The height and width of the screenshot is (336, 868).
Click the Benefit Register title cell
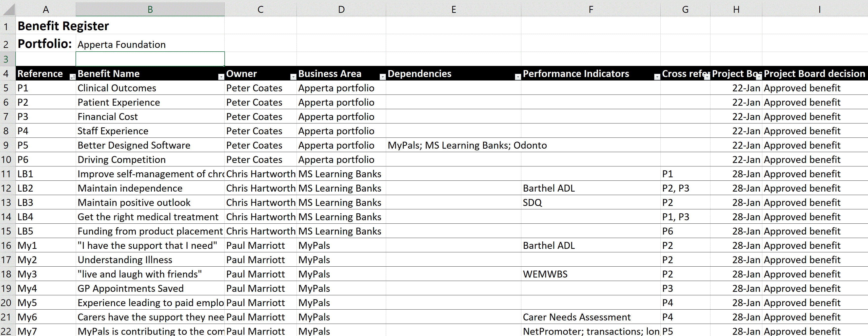(63, 26)
